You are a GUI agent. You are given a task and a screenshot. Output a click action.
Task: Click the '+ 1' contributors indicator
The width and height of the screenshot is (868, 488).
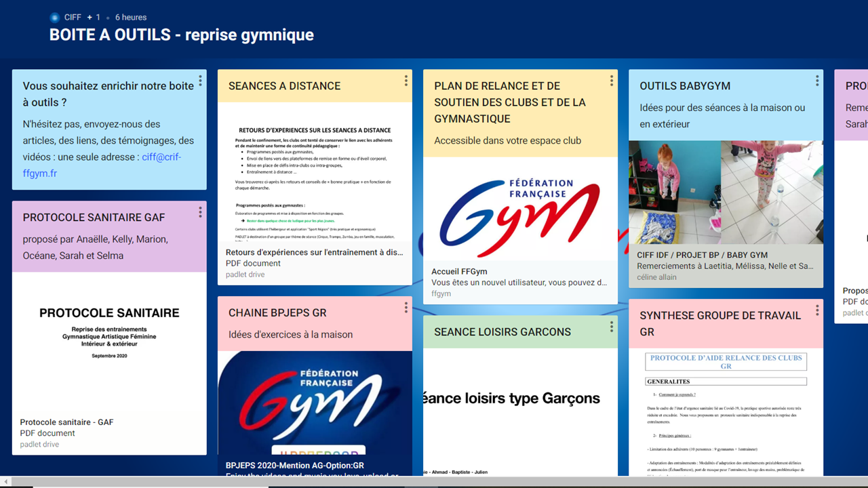click(94, 18)
